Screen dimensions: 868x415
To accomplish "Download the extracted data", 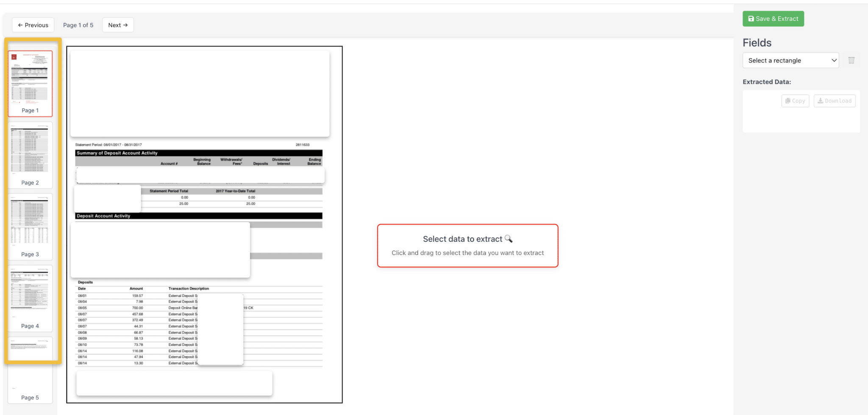I will click(x=834, y=101).
